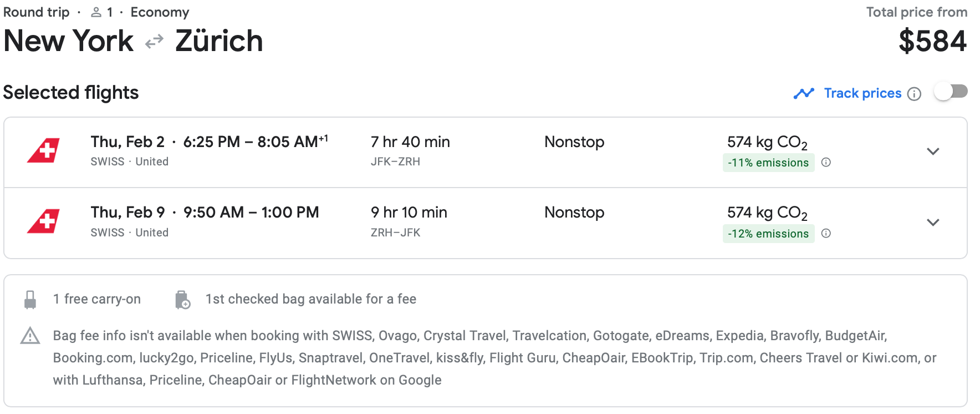This screenshot has width=980, height=414.
Task: Enable the Track prices toggle
Action: tap(951, 92)
